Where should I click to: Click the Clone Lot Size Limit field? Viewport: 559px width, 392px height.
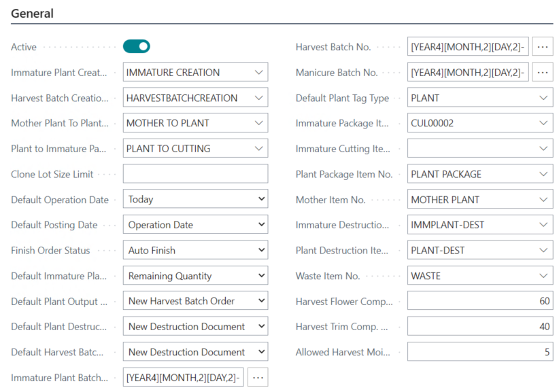[x=195, y=174]
